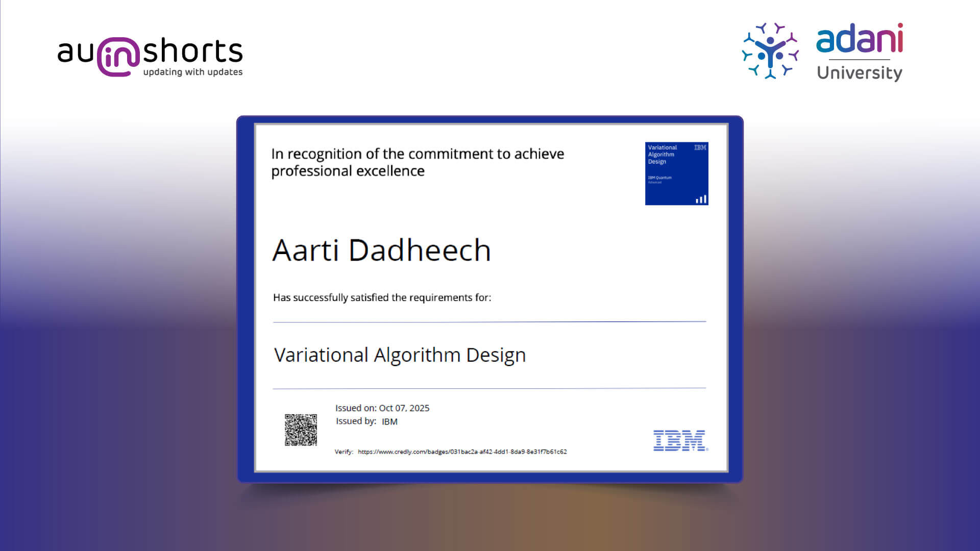Click the 'shorts' word in the inshorts logo
980x551 pixels.
[x=192, y=51]
